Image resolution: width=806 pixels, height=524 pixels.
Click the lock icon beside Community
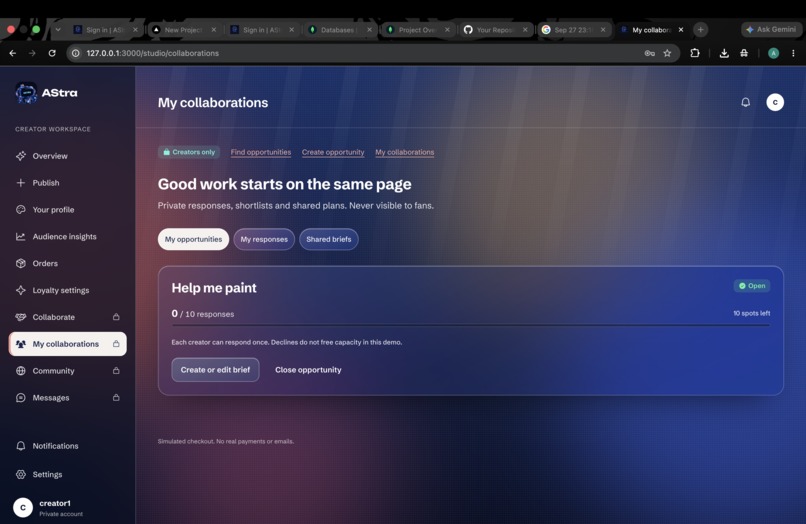[x=116, y=371]
